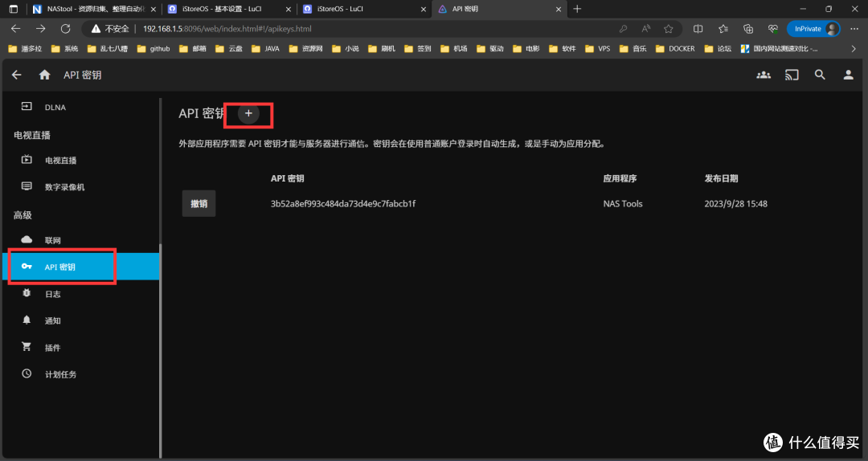This screenshot has height=461, width=868.
Task: Click browser forward arrow
Action: [x=40, y=29]
